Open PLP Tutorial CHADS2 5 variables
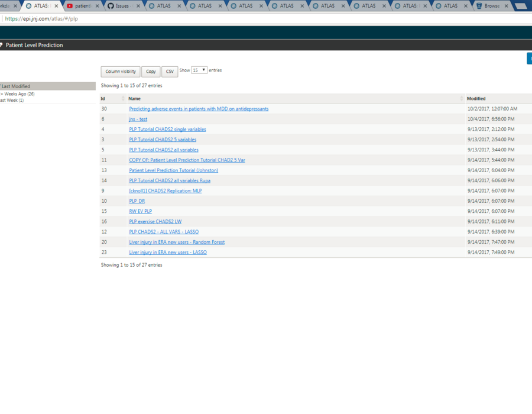Image resolution: width=532 pixels, height=414 pixels. (x=163, y=140)
